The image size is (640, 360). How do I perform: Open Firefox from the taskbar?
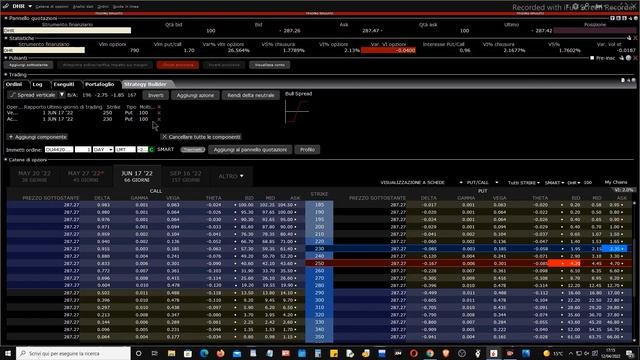(x=220, y=353)
